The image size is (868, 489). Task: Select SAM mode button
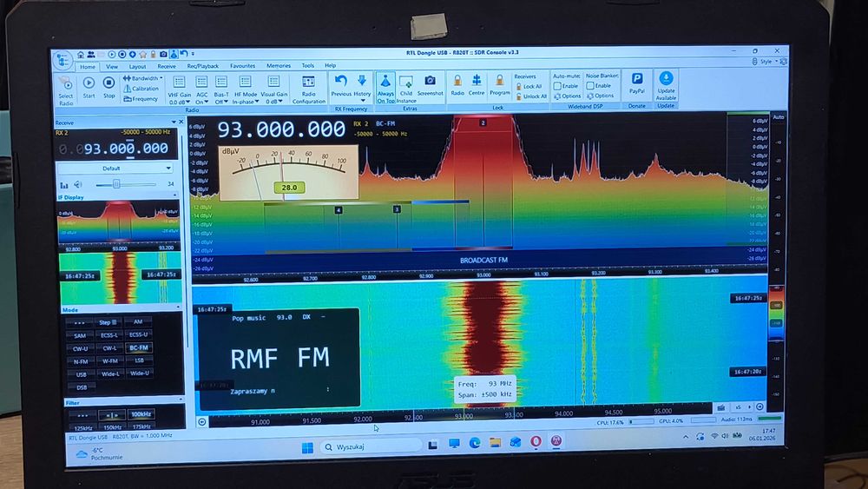point(80,335)
